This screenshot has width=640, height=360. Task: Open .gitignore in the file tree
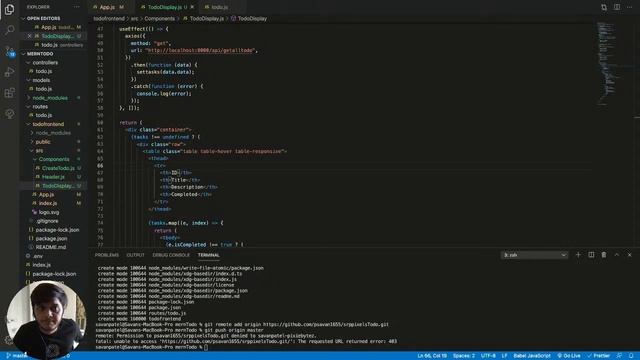[x=47, y=221]
